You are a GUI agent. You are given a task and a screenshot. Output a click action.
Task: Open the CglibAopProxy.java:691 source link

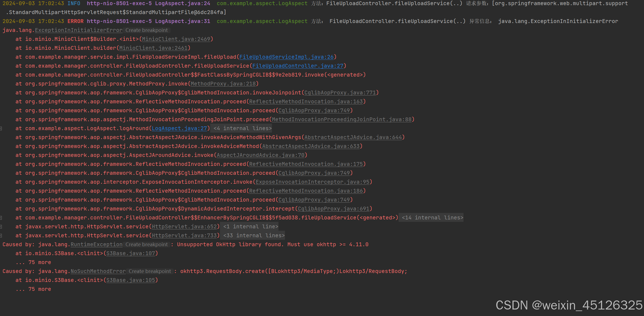pos(334,209)
